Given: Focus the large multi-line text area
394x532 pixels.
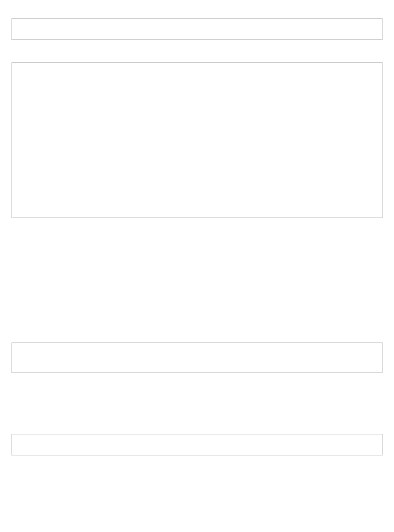Looking at the screenshot, I should pyautogui.click(x=197, y=140).
